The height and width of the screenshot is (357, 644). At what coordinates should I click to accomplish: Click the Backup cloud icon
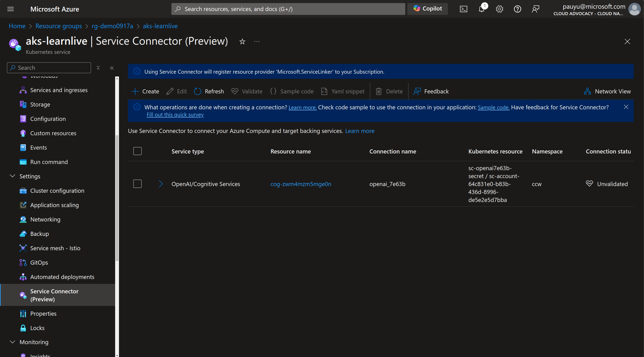coord(23,234)
